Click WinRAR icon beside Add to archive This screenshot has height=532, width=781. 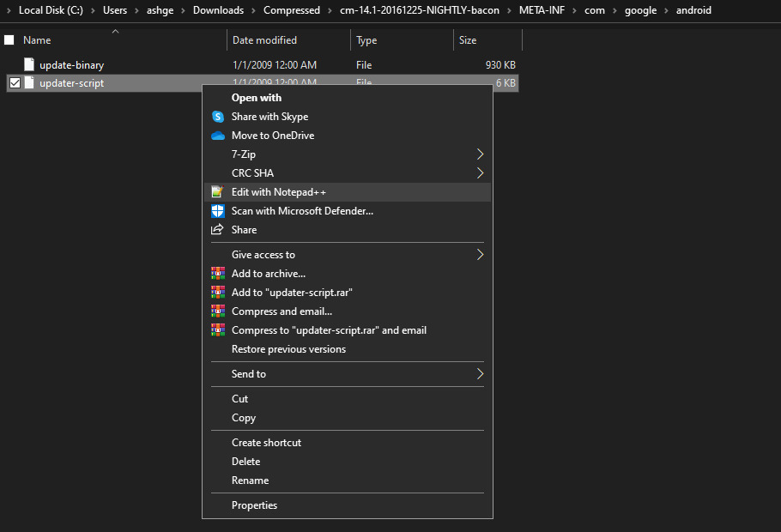tap(218, 274)
